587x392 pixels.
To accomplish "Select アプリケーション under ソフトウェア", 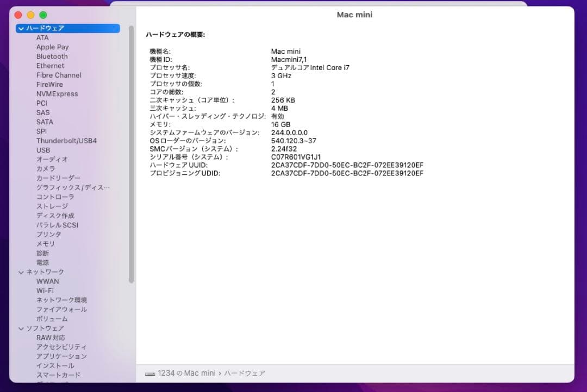I will click(61, 356).
